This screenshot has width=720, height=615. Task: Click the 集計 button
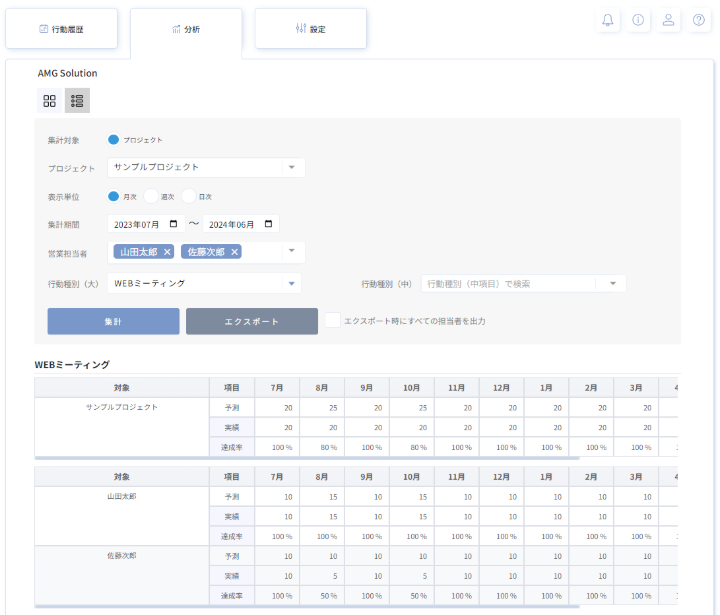113,321
